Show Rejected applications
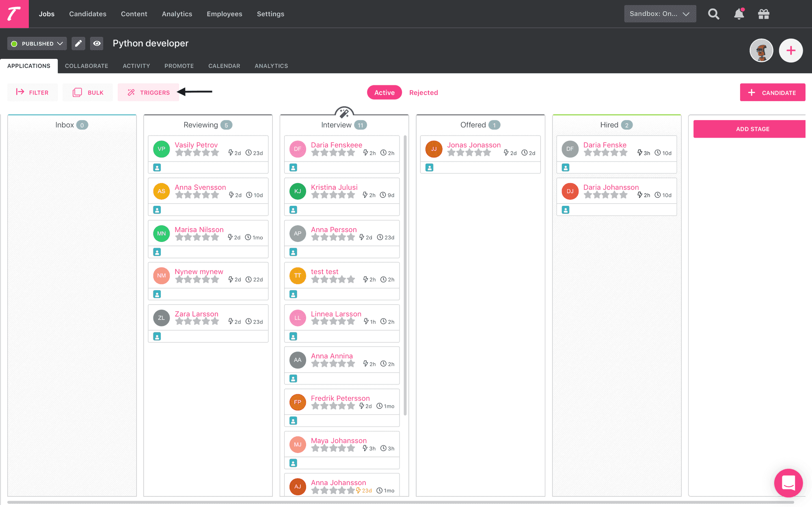This screenshot has height=507, width=812. coord(423,93)
